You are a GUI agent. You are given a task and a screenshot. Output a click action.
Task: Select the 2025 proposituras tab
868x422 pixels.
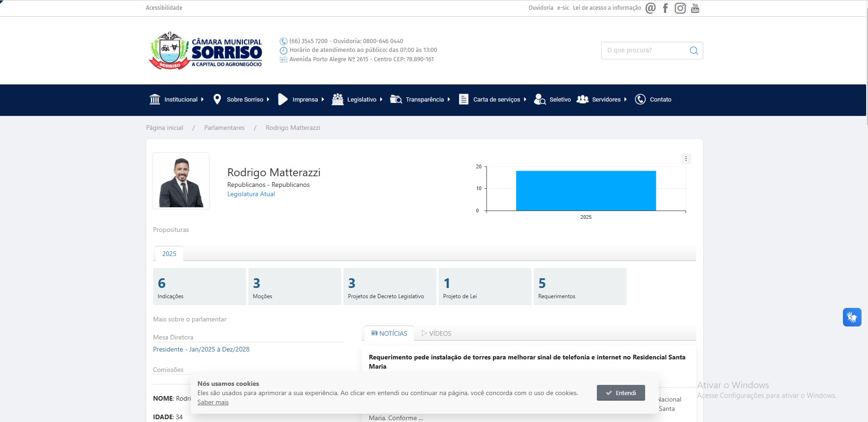click(x=169, y=254)
